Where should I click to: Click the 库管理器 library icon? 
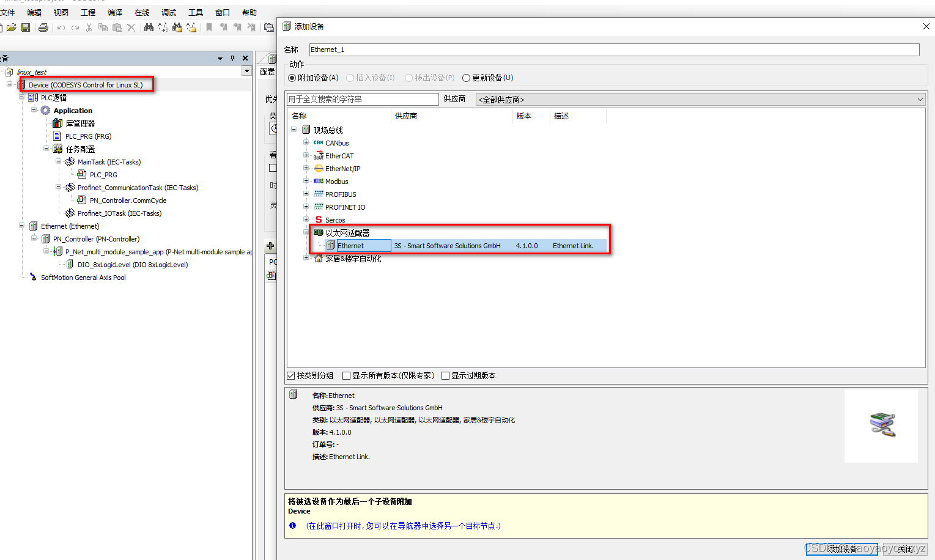pos(57,123)
